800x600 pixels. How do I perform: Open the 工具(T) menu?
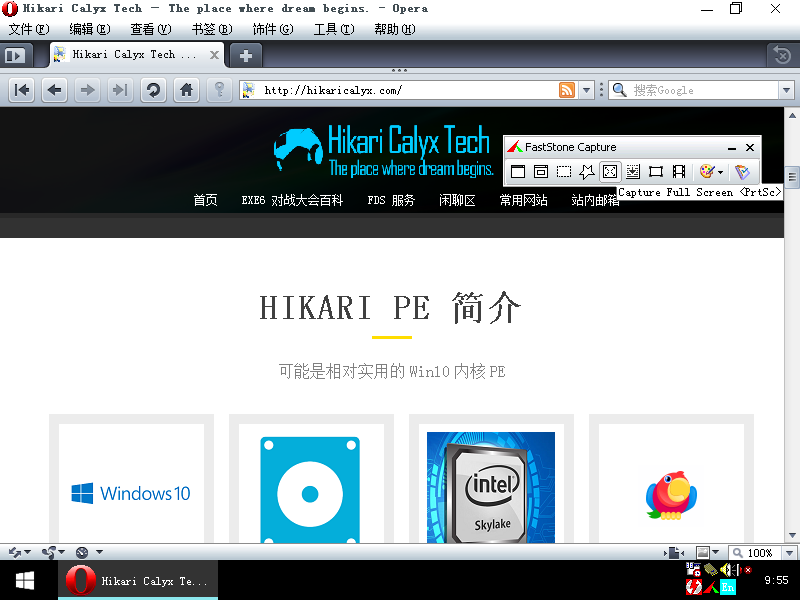(x=334, y=29)
